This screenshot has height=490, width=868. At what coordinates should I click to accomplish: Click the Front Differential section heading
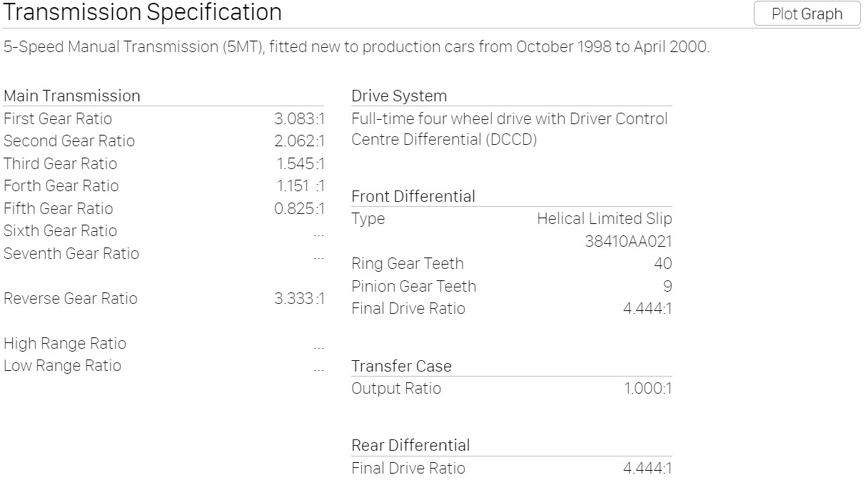[x=413, y=197]
